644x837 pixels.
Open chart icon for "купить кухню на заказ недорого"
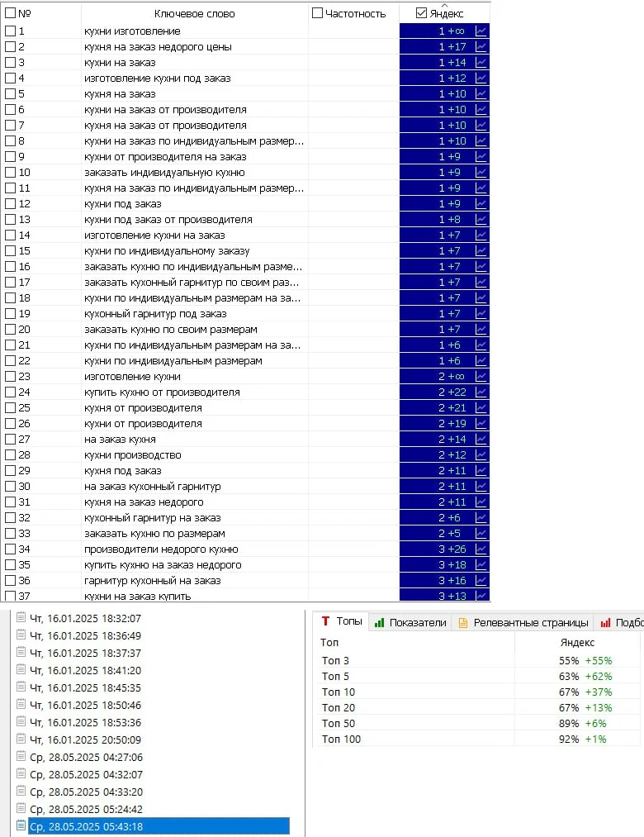(481, 565)
